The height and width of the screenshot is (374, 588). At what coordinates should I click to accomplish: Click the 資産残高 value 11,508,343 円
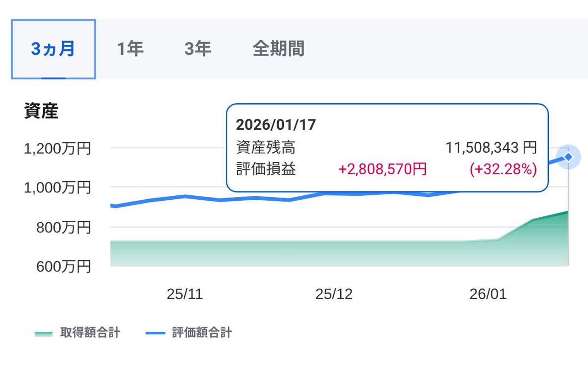[x=491, y=147]
